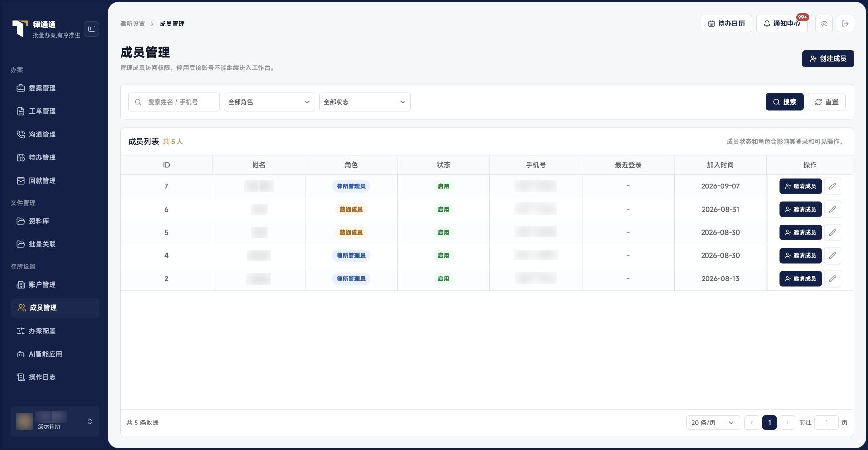Open AI智能应用 sidebar item
868x450 pixels.
(x=55, y=354)
